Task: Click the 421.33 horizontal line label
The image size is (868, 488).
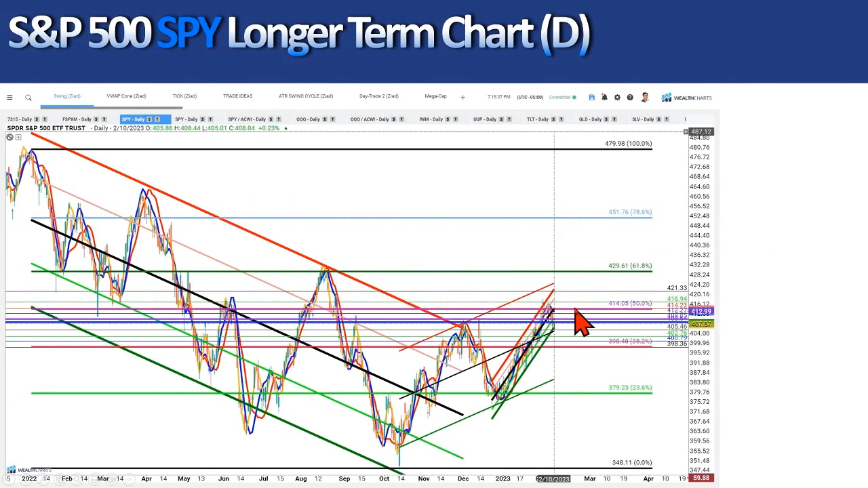Action: (677, 288)
